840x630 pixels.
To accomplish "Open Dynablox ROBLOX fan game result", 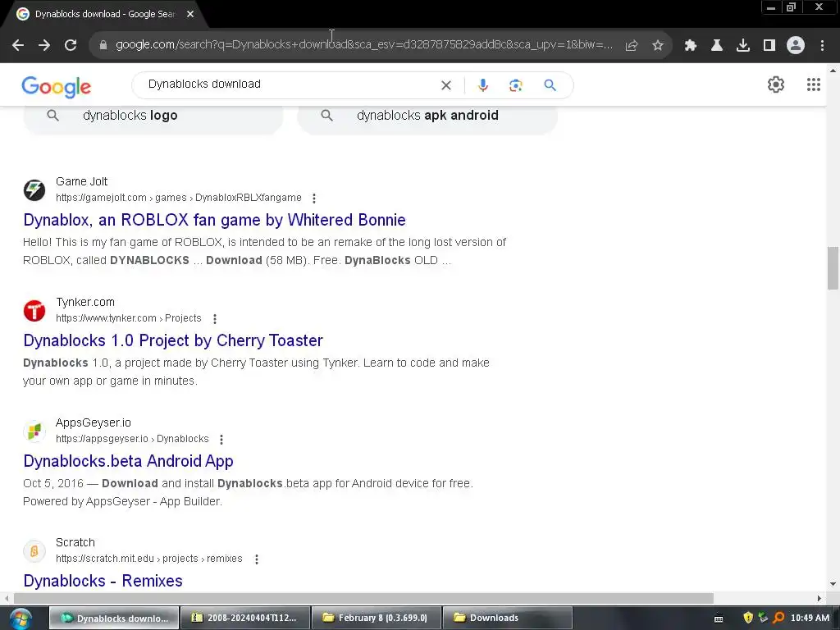I will pos(214,220).
